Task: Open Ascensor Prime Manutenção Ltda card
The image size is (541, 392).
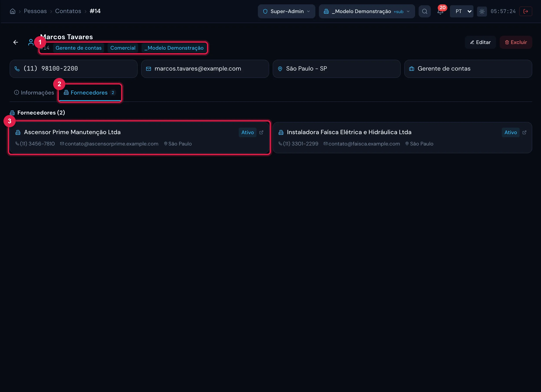Action: click(139, 138)
